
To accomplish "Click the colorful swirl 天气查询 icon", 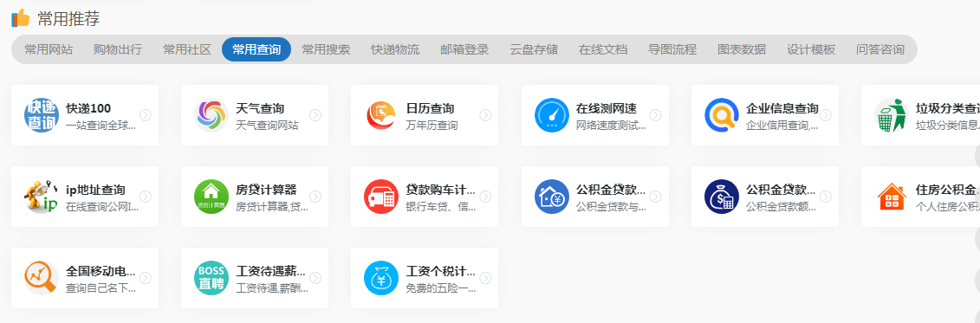I will coord(211,115).
